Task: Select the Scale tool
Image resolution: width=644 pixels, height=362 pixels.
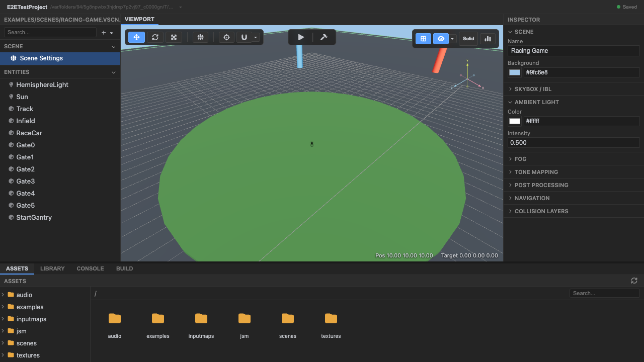Action: coord(174,37)
